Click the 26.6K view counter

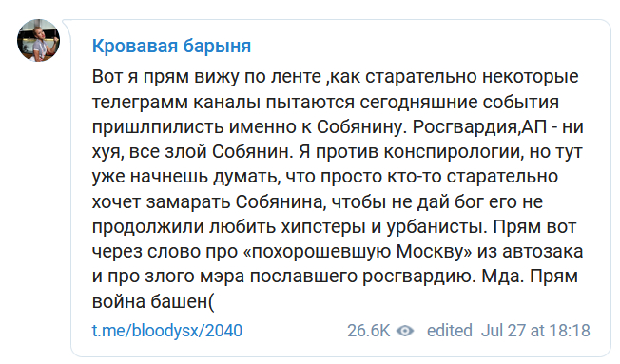[x=368, y=331]
